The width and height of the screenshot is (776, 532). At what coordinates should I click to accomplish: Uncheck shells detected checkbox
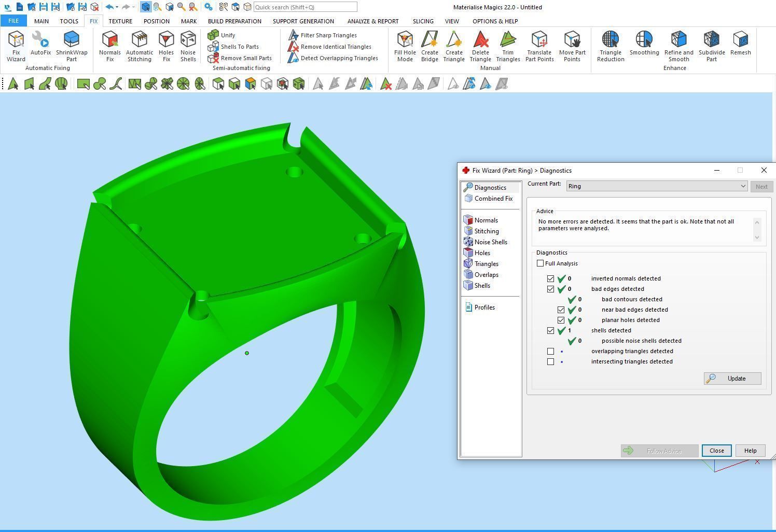coord(550,330)
